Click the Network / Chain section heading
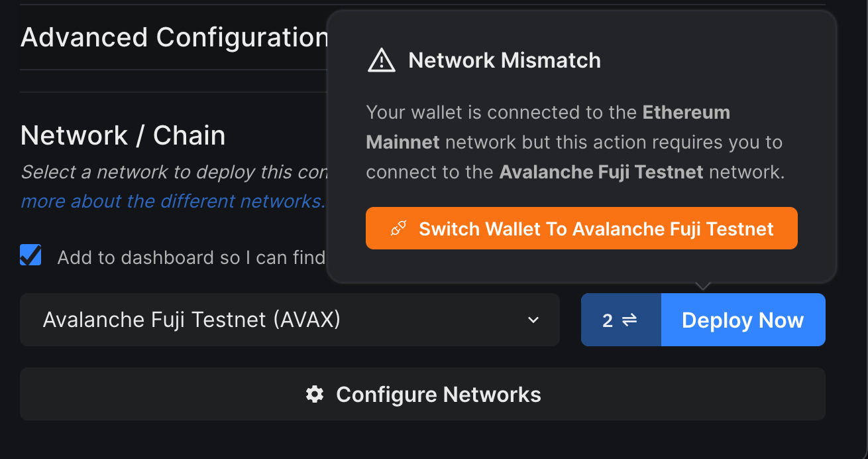This screenshot has height=459, width=868. [x=123, y=135]
